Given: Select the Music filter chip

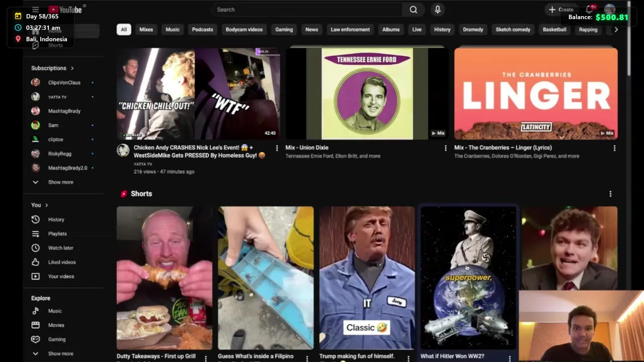Looking at the screenshot, I should click(x=173, y=29).
